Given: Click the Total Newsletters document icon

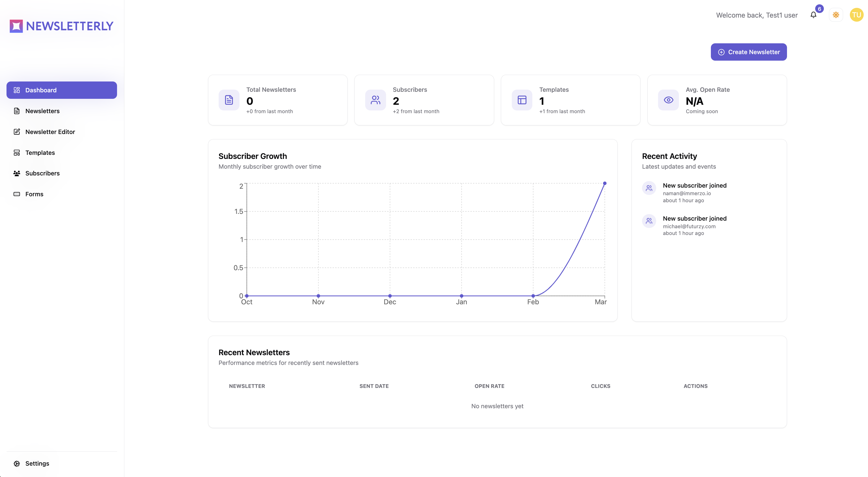Looking at the screenshot, I should (x=229, y=100).
